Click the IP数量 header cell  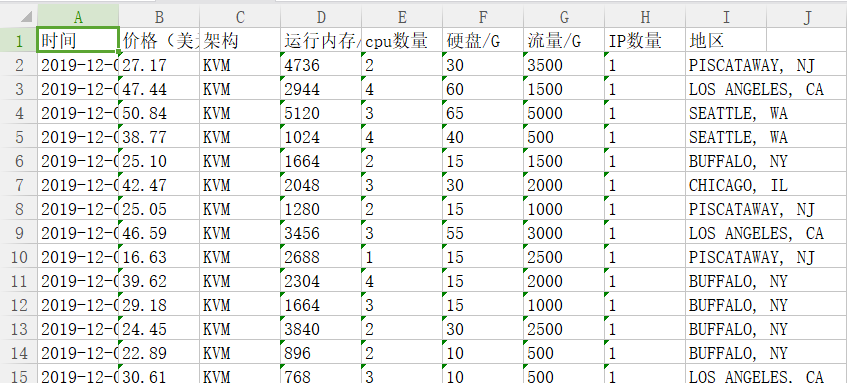pos(645,41)
